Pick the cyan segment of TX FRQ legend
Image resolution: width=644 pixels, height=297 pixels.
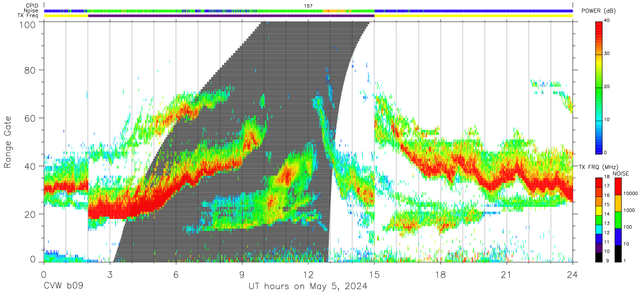click(x=598, y=228)
